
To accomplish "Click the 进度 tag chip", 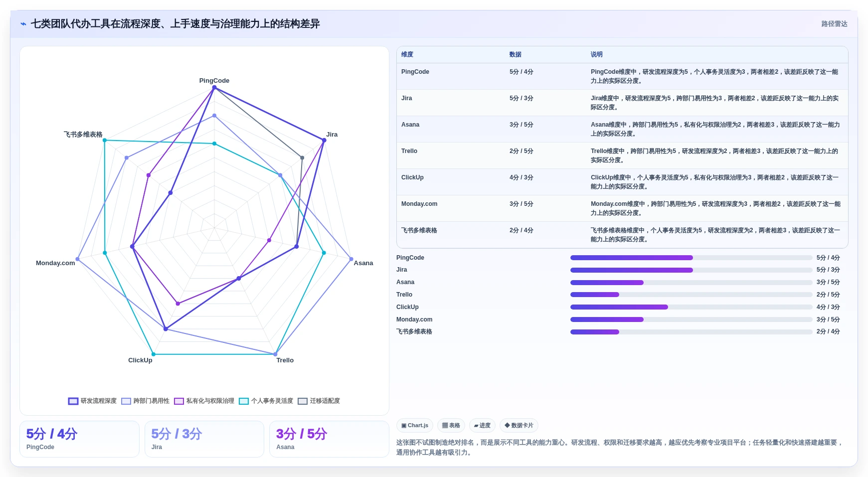I will coord(482,425).
